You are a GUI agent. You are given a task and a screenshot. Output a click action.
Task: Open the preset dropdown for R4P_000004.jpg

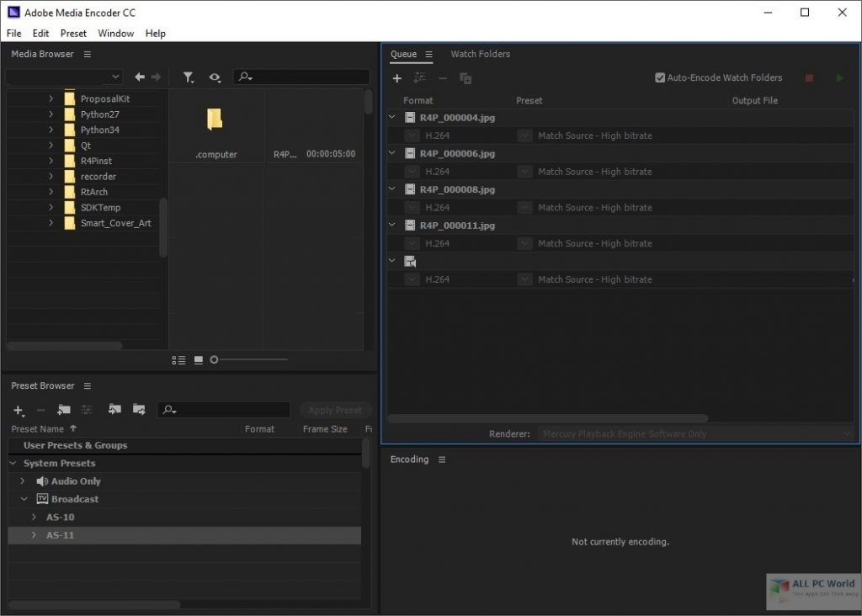[524, 135]
